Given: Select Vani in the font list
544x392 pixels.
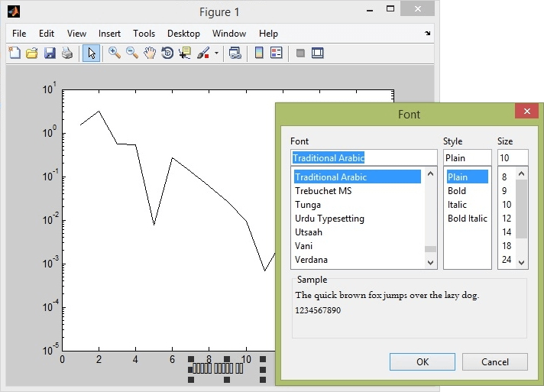Looking at the screenshot, I should tap(358, 246).
